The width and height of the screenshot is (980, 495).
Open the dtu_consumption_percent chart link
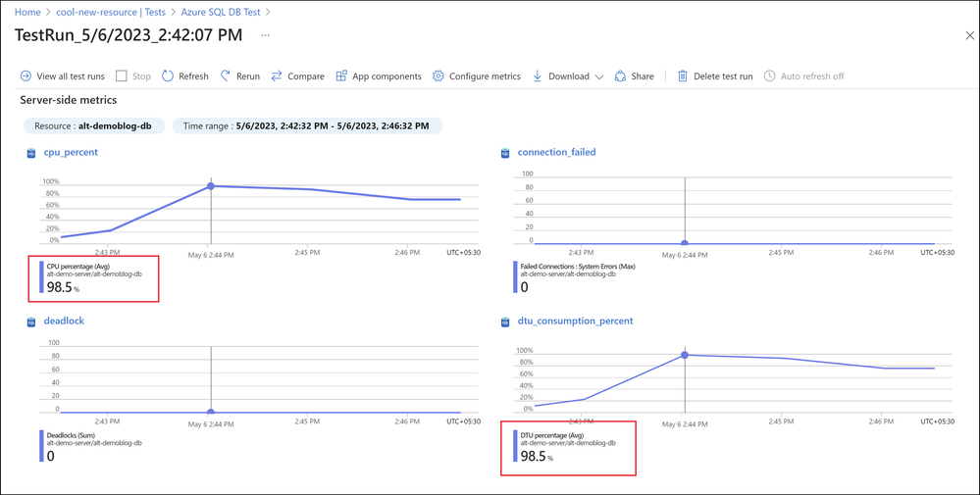[575, 321]
